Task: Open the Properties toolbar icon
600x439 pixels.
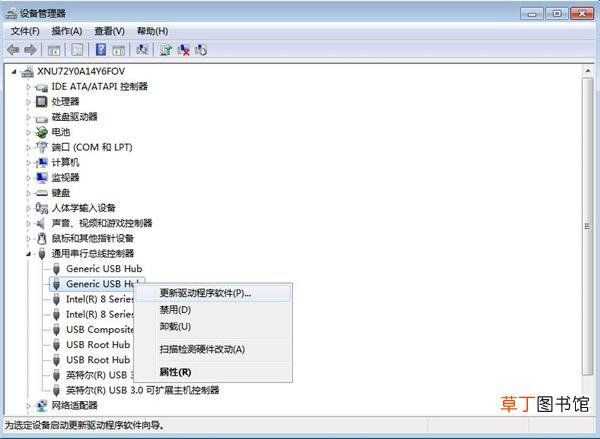Action: tap(77, 50)
